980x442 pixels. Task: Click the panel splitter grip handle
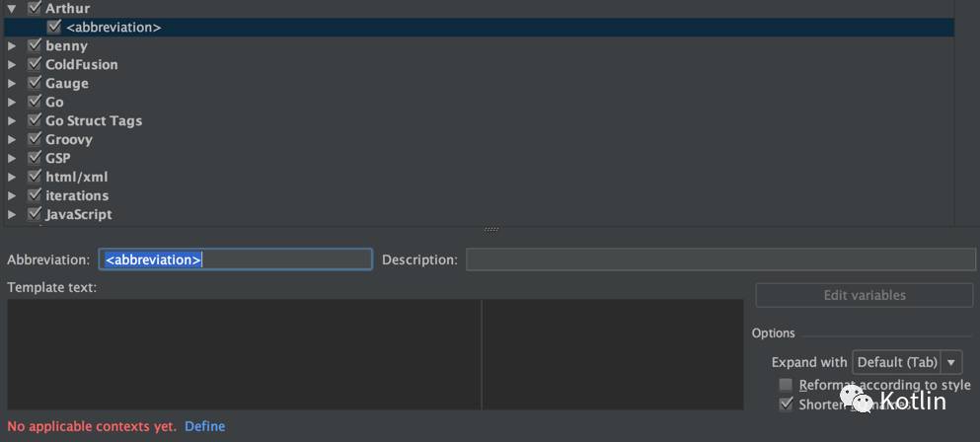(x=491, y=230)
